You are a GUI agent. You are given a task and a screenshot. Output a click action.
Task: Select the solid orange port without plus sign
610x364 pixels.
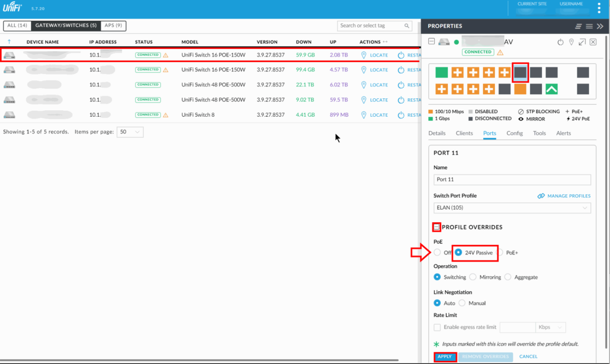click(x=519, y=89)
